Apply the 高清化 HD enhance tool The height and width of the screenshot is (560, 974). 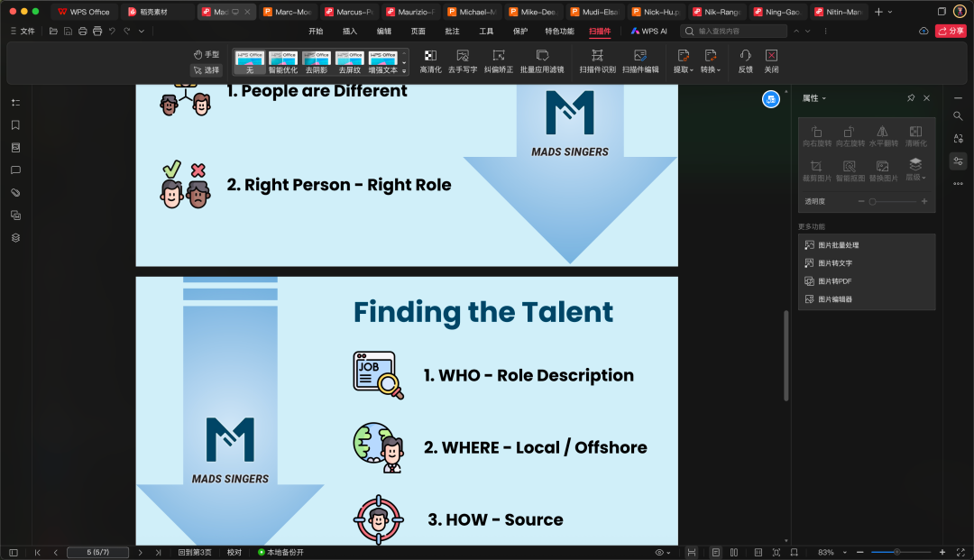pos(430,61)
